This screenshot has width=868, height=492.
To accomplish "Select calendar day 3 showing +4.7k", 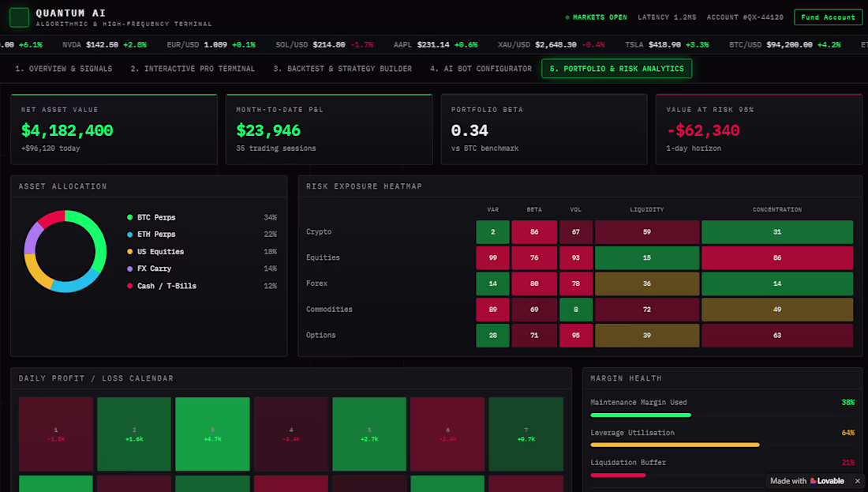I will [212, 434].
